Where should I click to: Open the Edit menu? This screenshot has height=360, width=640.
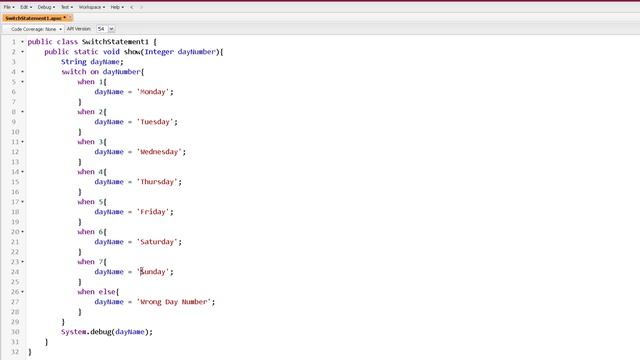tap(26, 7)
